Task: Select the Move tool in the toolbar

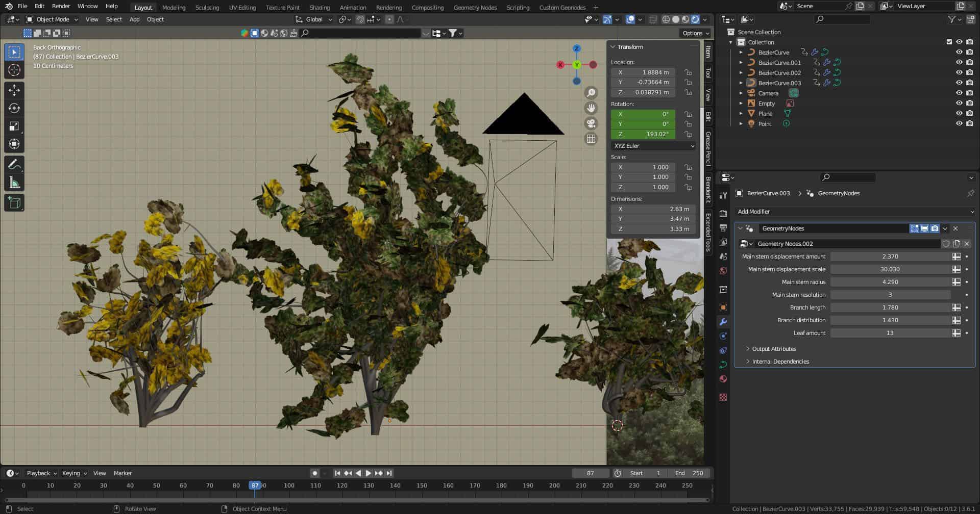Action: coord(14,90)
